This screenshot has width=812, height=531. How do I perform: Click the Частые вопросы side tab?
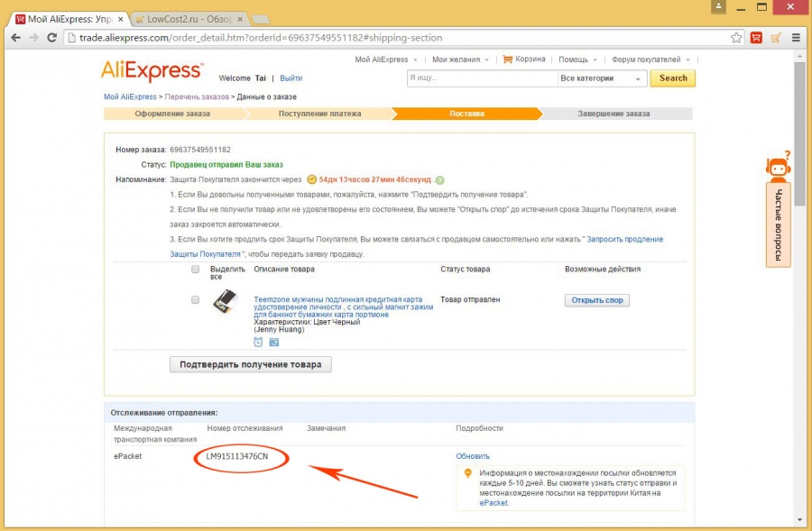(x=778, y=224)
